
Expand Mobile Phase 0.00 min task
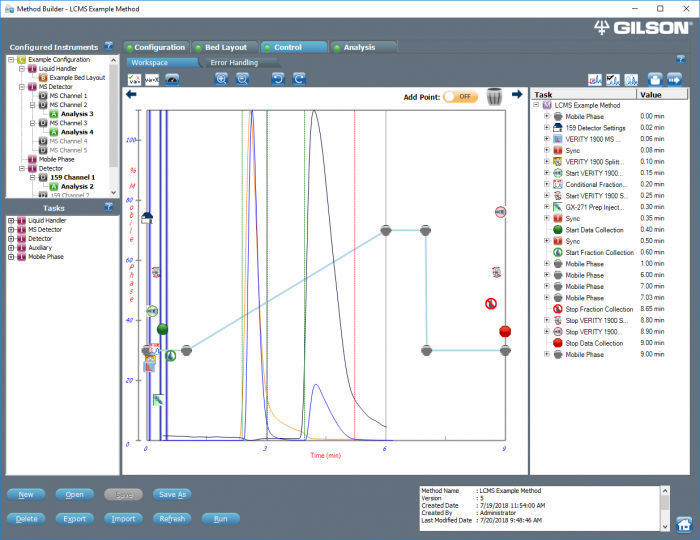point(546,116)
